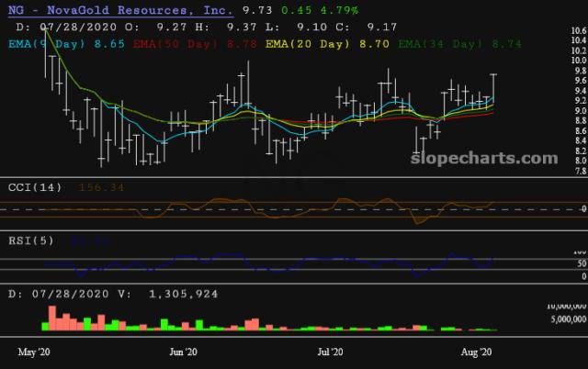The height and width of the screenshot is (369, 588).
Task: Select the EMA(9 Day) legend label
Action: [42, 42]
